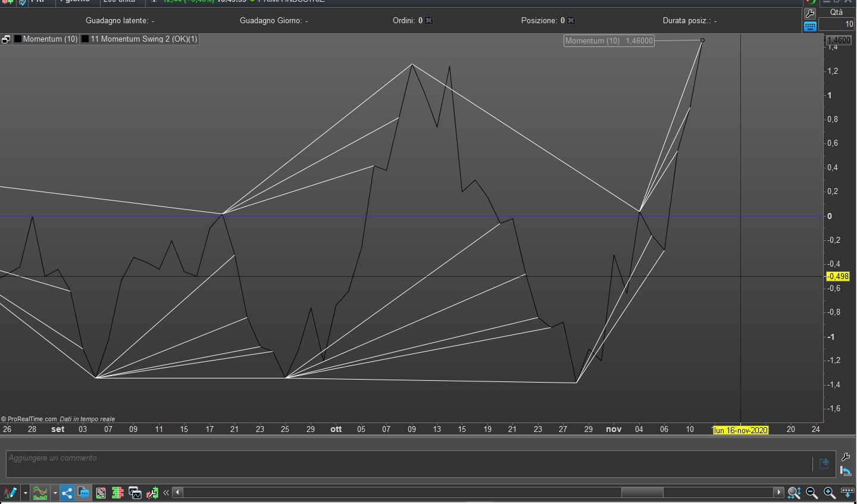Image resolution: width=857 pixels, height=504 pixels.
Task: Clear position with X box
Action: pyautogui.click(x=571, y=20)
